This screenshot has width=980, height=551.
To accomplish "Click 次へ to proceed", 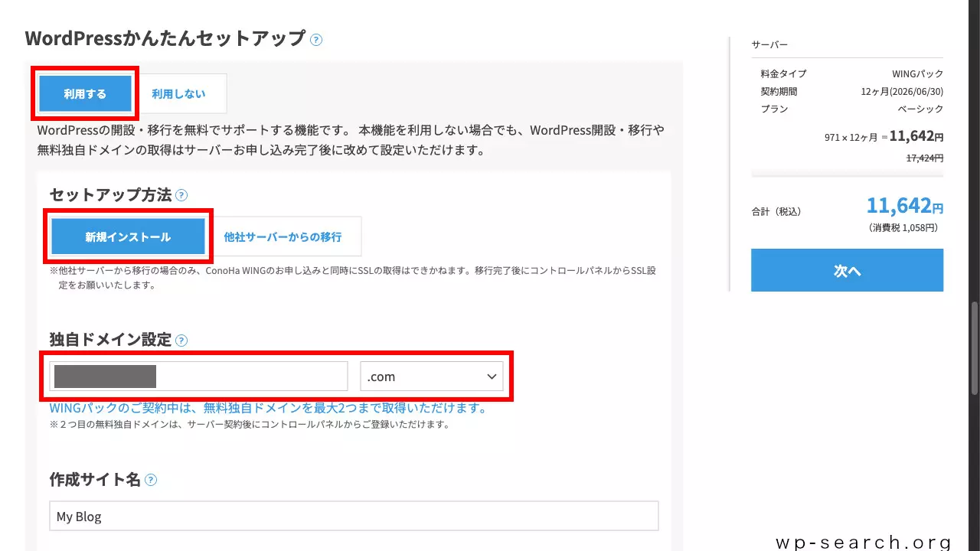I will (x=847, y=270).
